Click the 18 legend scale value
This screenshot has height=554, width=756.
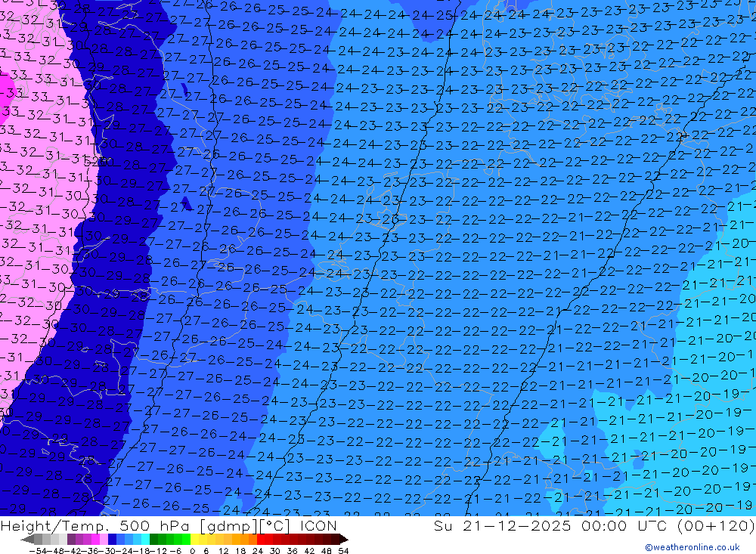240,551
